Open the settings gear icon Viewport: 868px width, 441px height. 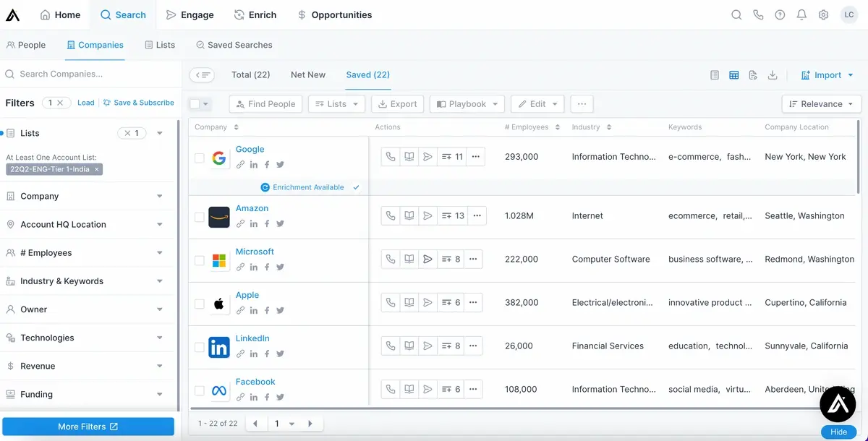pos(823,15)
